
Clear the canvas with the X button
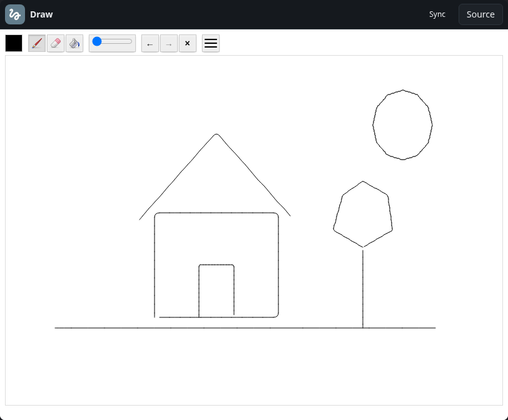(x=188, y=43)
